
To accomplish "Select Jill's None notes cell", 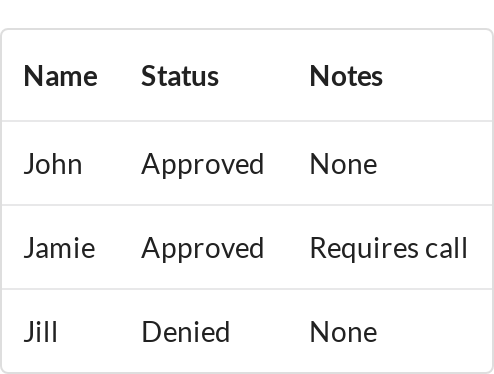I will click(344, 332).
